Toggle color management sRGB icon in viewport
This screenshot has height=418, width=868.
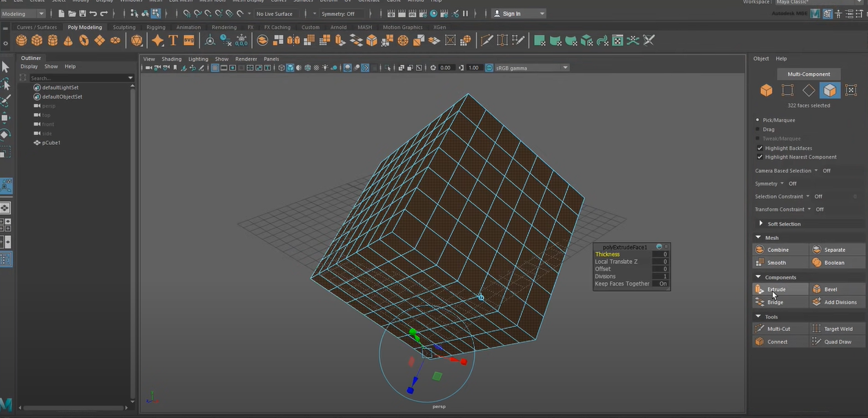[x=489, y=68]
